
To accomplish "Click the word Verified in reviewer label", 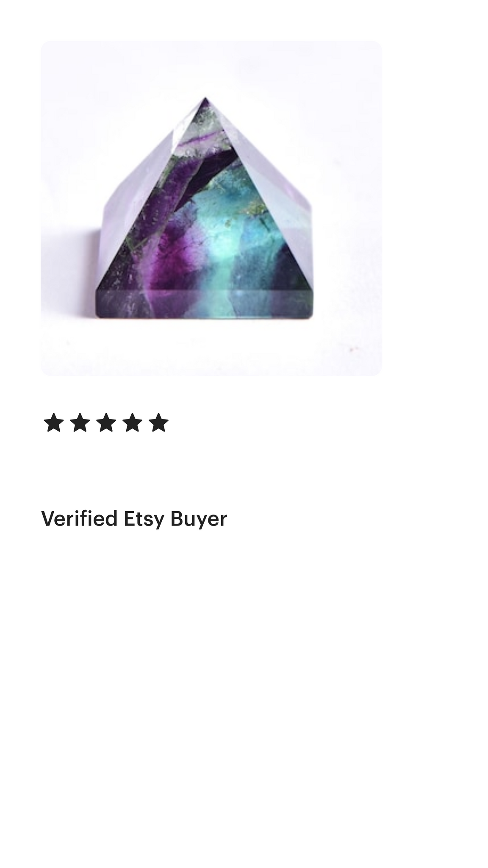I will coord(79,518).
